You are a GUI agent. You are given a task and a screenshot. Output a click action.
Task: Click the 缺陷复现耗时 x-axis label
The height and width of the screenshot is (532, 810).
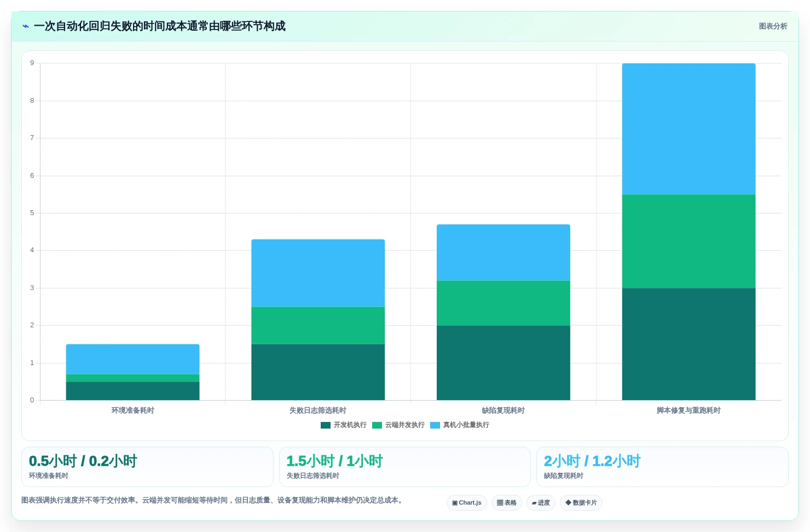click(x=504, y=410)
